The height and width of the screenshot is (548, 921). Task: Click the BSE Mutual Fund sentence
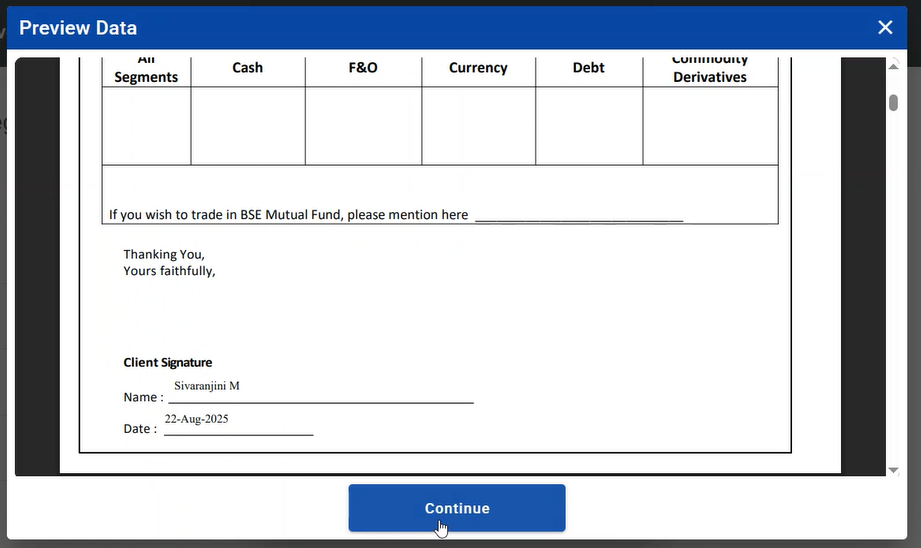click(x=288, y=215)
